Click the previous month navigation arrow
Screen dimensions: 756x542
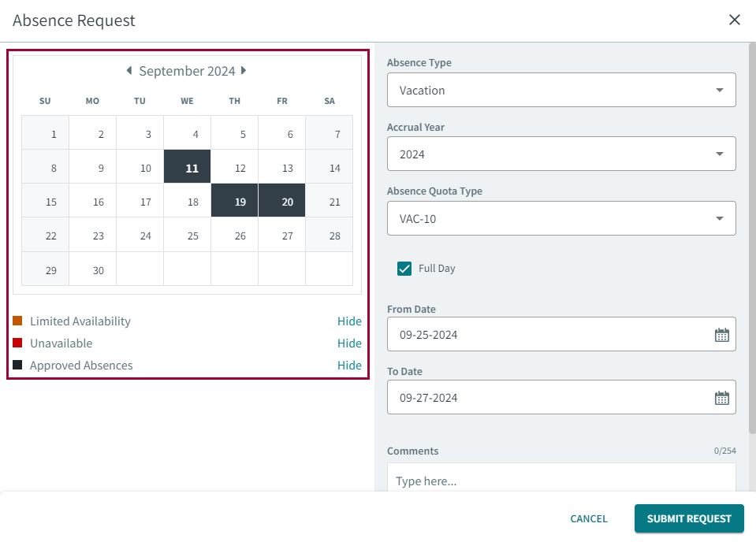128,70
